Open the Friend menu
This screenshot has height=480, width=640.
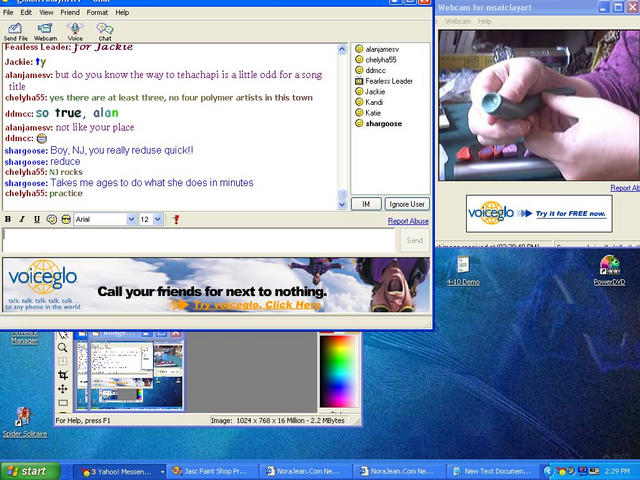click(x=70, y=12)
